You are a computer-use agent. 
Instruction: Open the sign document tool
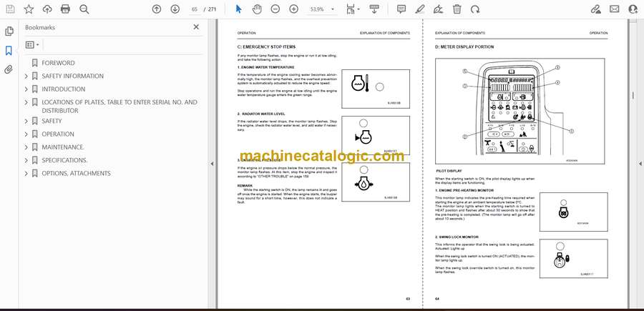[x=438, y=9]
